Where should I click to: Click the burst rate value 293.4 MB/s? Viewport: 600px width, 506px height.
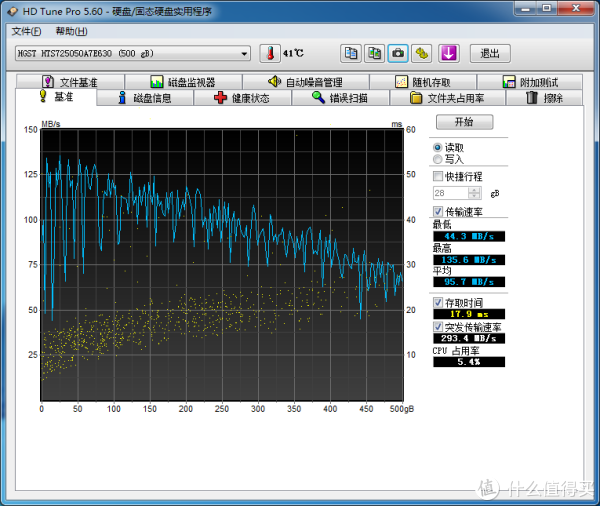click(469, 338)
